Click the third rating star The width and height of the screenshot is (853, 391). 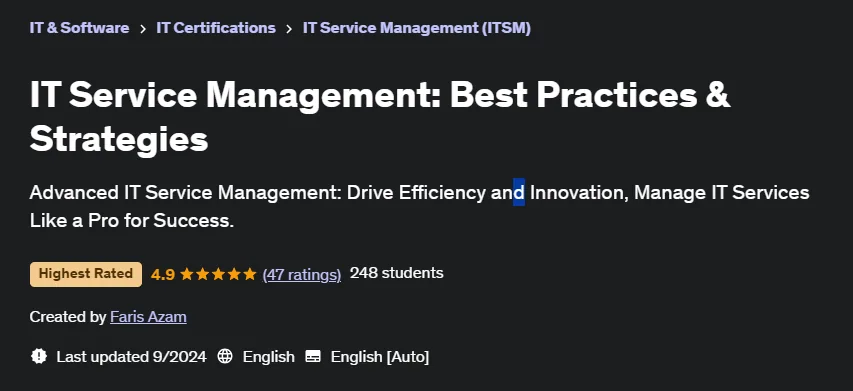click(218, 274)
